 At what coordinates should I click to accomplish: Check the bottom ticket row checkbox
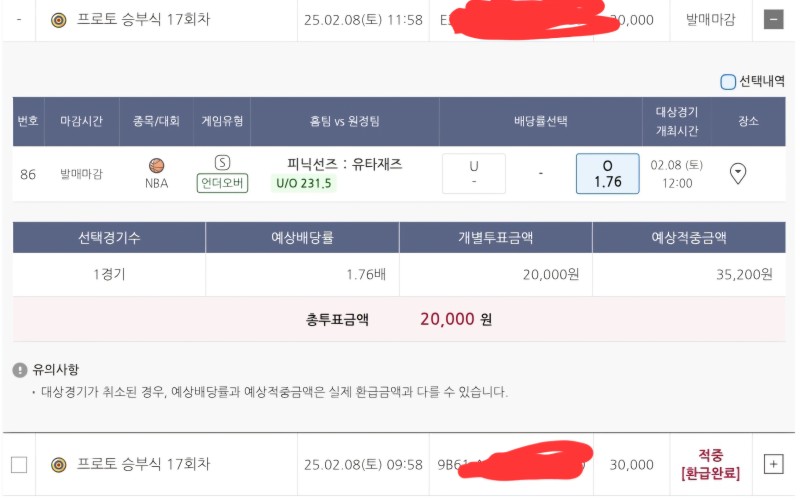(x=19, y=465)
